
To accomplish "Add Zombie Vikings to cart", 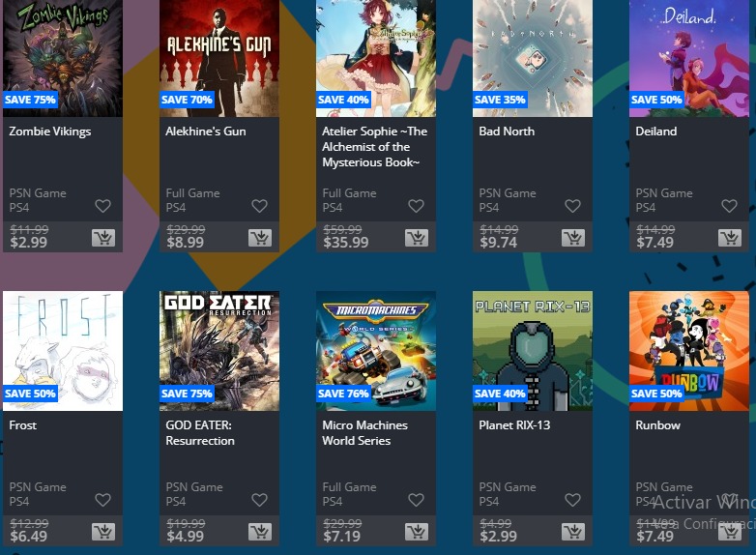I will tap(103, 238).
